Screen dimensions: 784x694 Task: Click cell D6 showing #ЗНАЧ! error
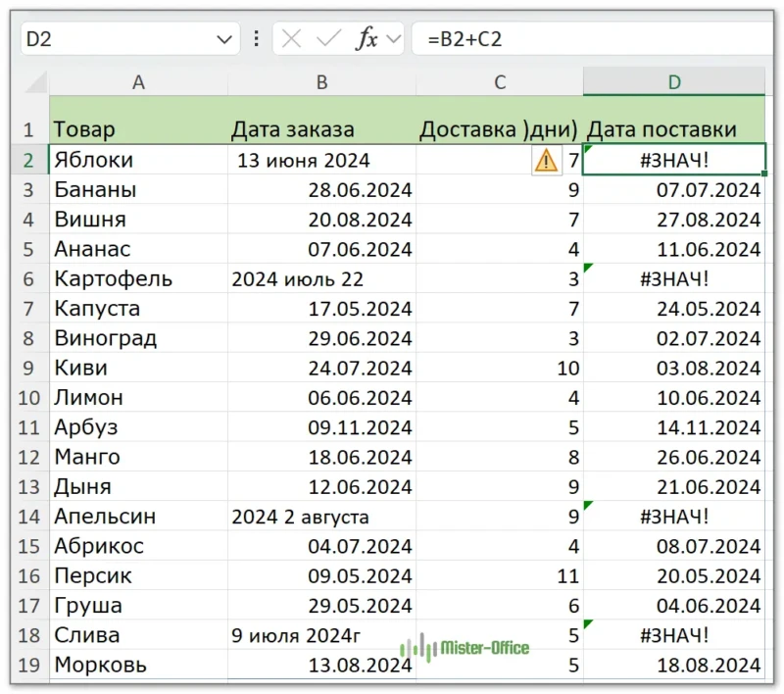click(674, 279)
